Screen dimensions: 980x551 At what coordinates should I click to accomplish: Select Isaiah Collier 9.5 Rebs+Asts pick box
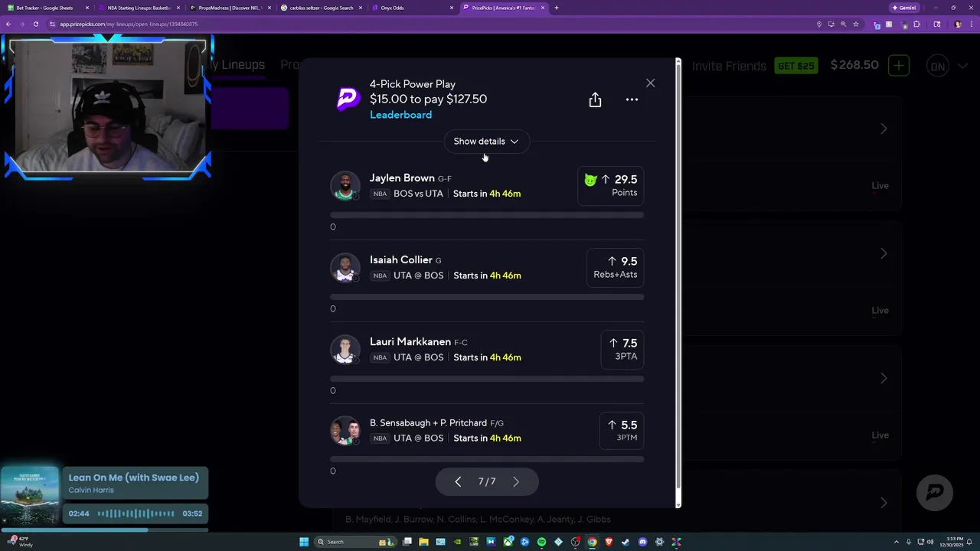point(615,268)
